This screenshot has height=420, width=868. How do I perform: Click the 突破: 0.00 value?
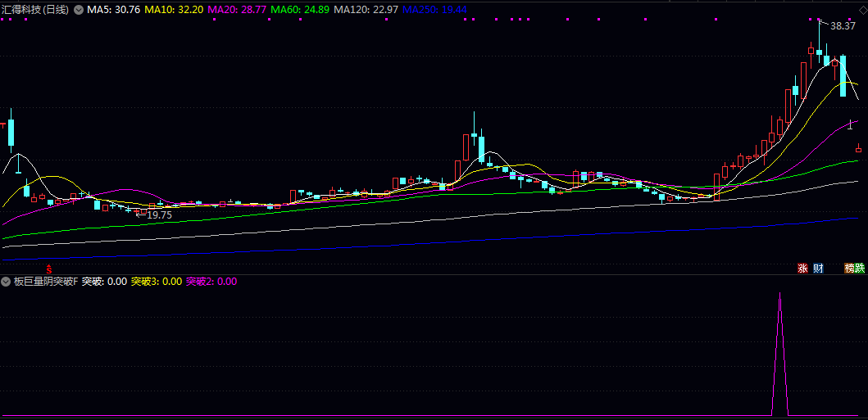pos(105,282)
